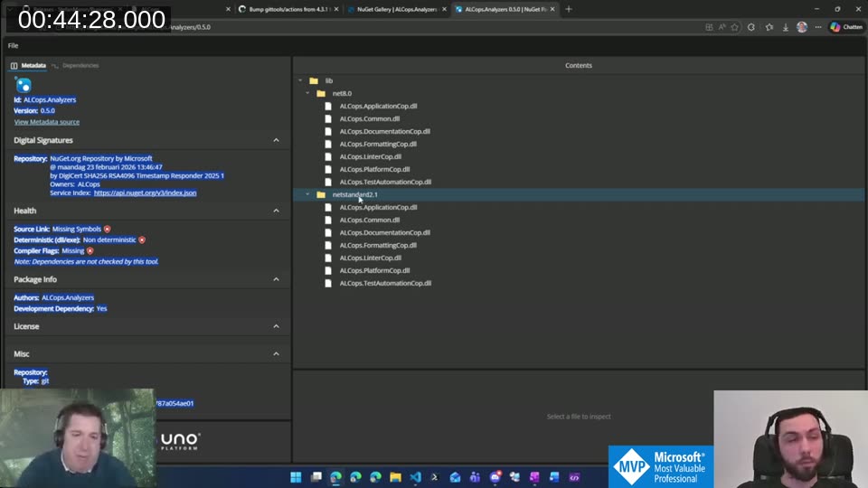Image resolution: width=868 pixels, height=488 pixels.
Task: Open View Metadata source link
Action: tap(47, 122)
